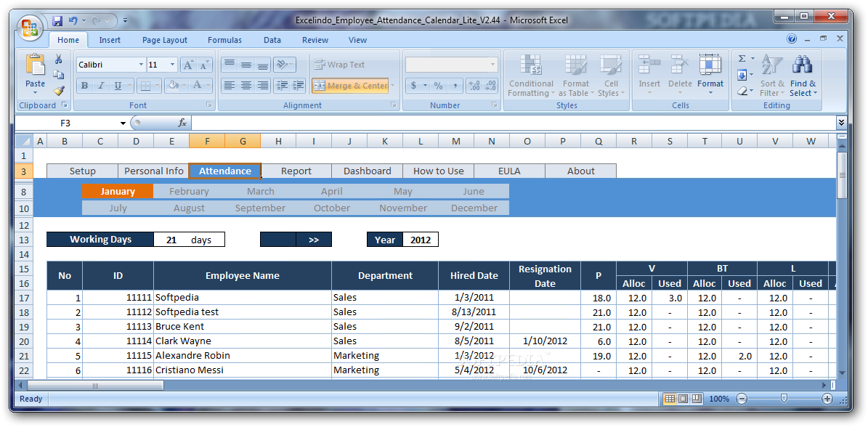Toggle Bold formatting
Screen dimensions: 868x427
pyautogui.click(x=84, y=85)
